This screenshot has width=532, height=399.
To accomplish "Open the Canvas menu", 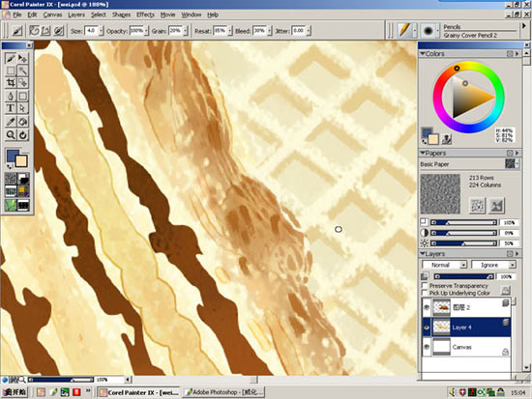I will (x=52, y=14).
